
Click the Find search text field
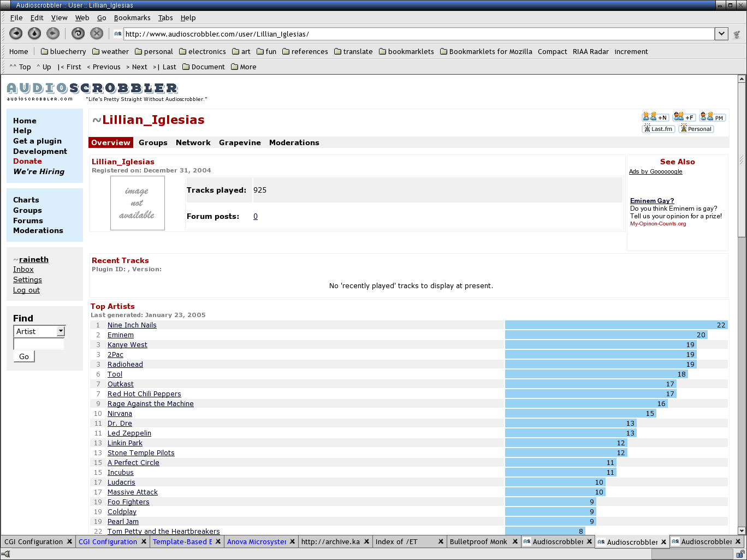click(39, 344)
